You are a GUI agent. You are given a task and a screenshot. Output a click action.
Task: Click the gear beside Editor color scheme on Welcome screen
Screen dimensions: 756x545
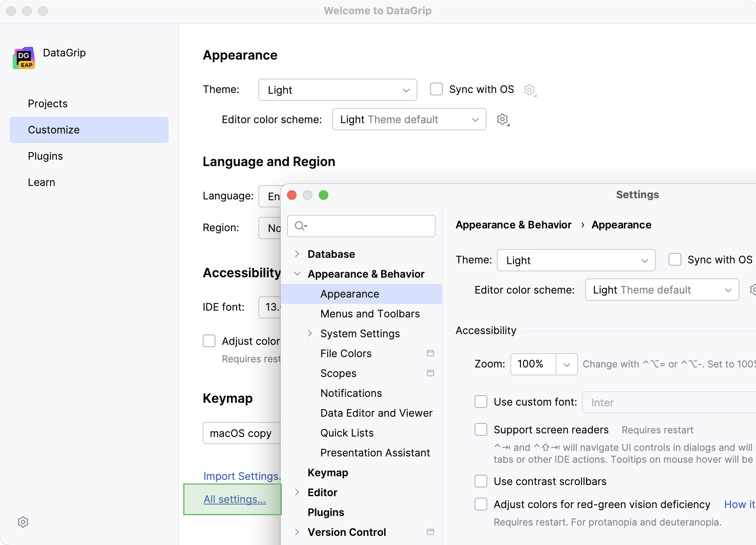coord(502,119)
